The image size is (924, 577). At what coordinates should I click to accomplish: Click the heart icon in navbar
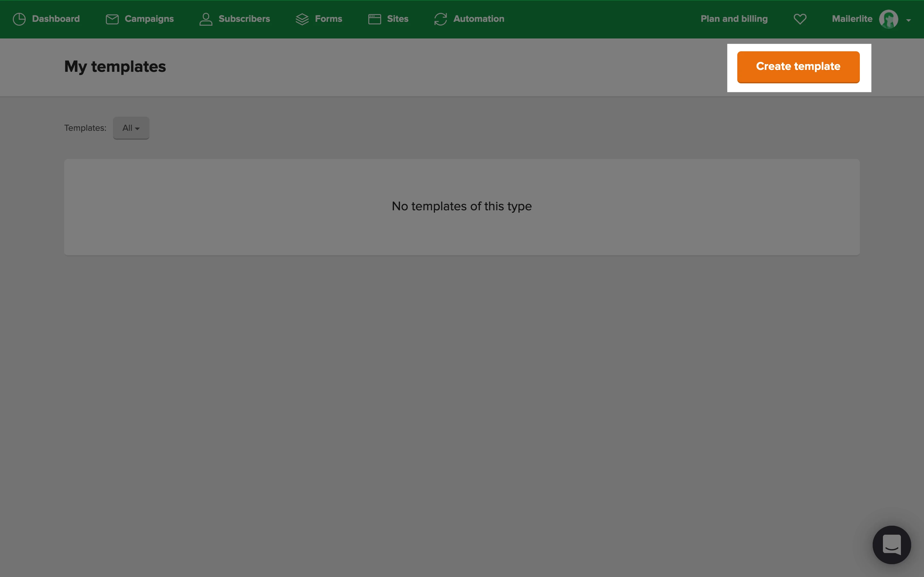click(800, 19)
